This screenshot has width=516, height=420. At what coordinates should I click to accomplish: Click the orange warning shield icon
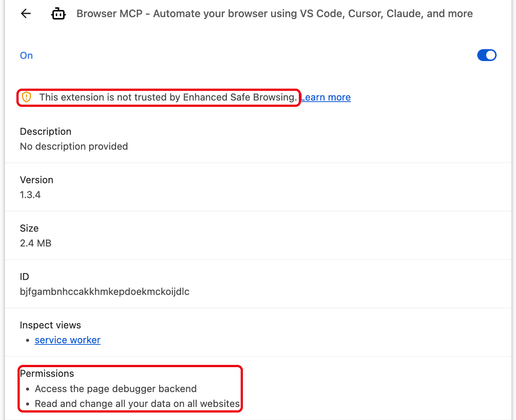pos(26,97)
